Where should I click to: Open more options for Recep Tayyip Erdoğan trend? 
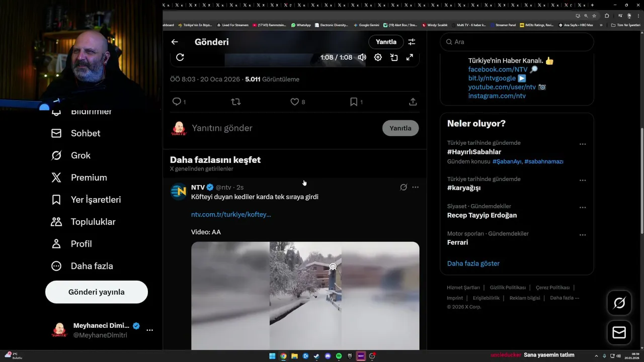[583, 208]
